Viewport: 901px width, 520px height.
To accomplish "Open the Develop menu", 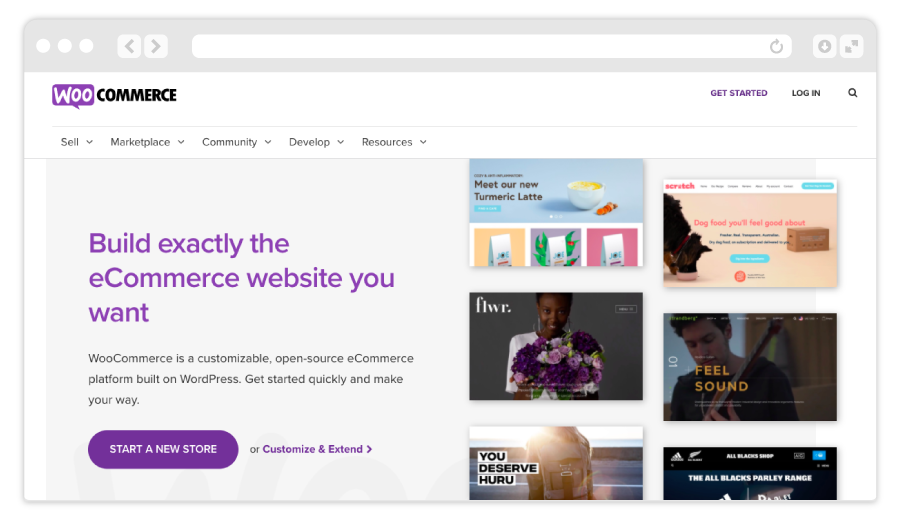I will [x=316, y=142].
